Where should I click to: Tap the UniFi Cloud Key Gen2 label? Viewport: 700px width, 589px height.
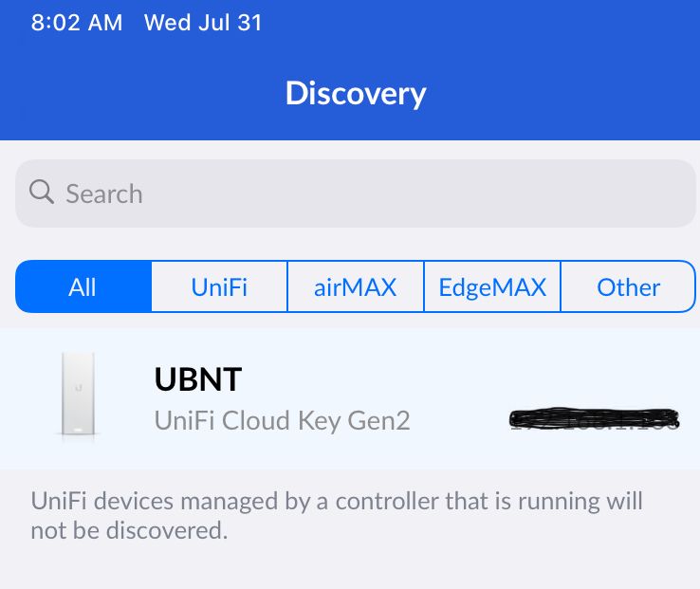282,420
